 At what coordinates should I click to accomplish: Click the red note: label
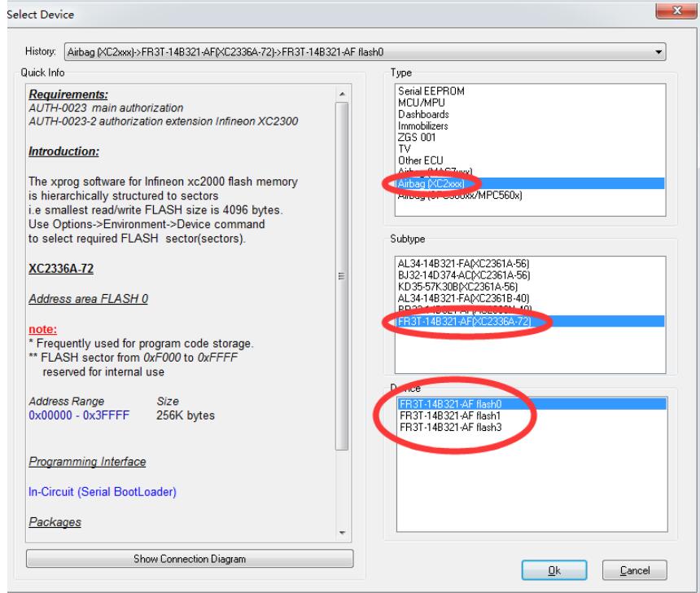[43, 329]
